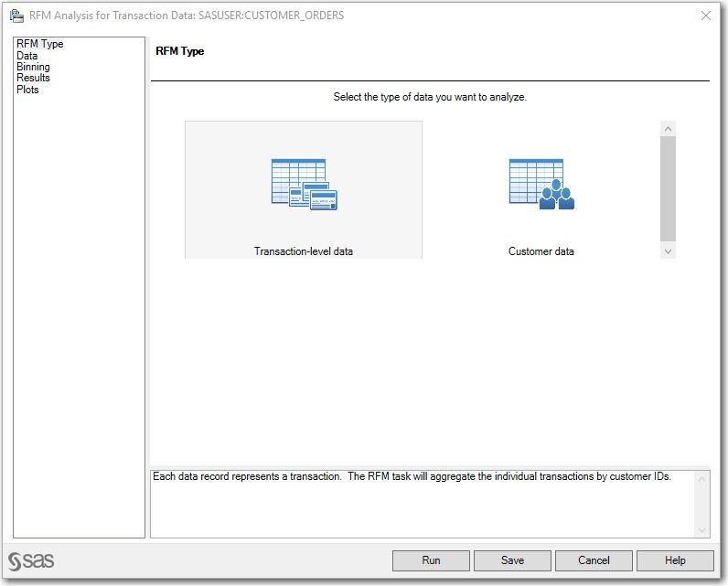Screen dimensions: 728x586
Task: Open the RFM Type page in sidebar
Action: coord(40,44)
